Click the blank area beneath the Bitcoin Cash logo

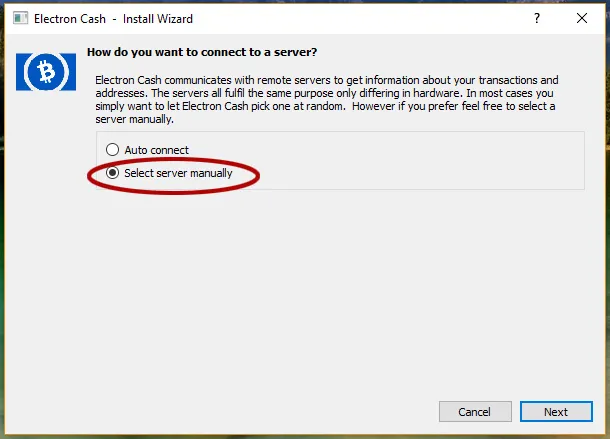[x=46, y=234]
